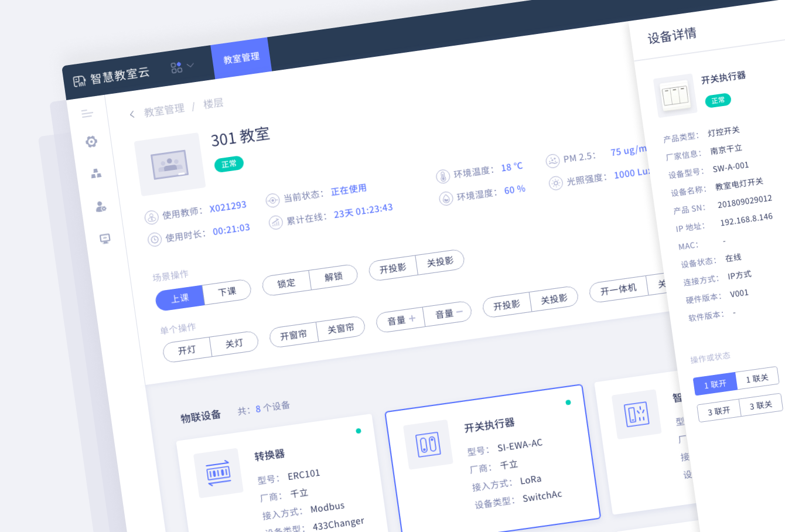Screen dimensions: 785x532
Task: Raise volume with the 音量+ control
Action: point(401,319)
